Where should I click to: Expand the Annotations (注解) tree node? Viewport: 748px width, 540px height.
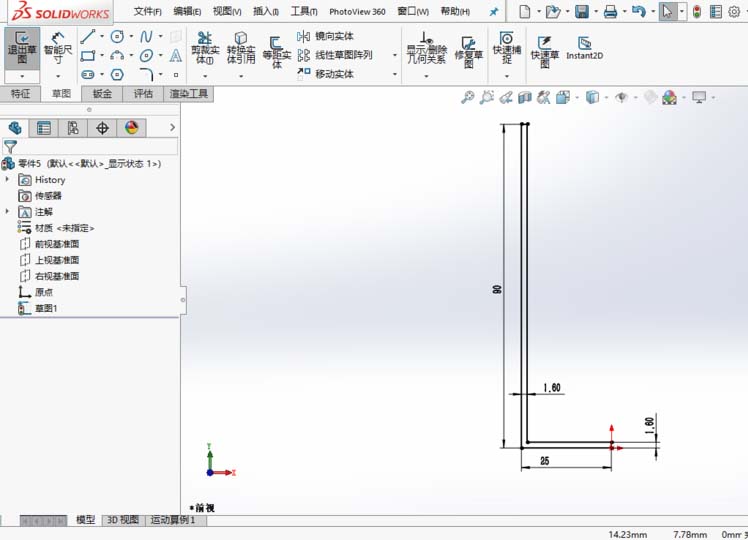pos(7,211)
